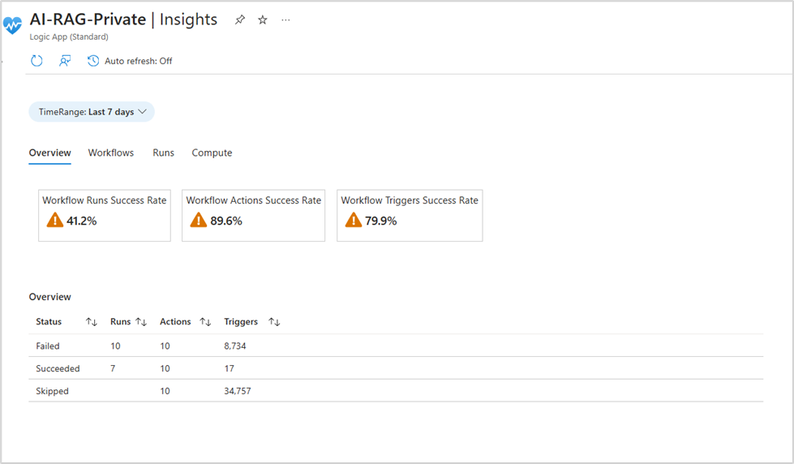Select the Skipped status row
Viewport: 794px width, 464px height.
(396, 391)
